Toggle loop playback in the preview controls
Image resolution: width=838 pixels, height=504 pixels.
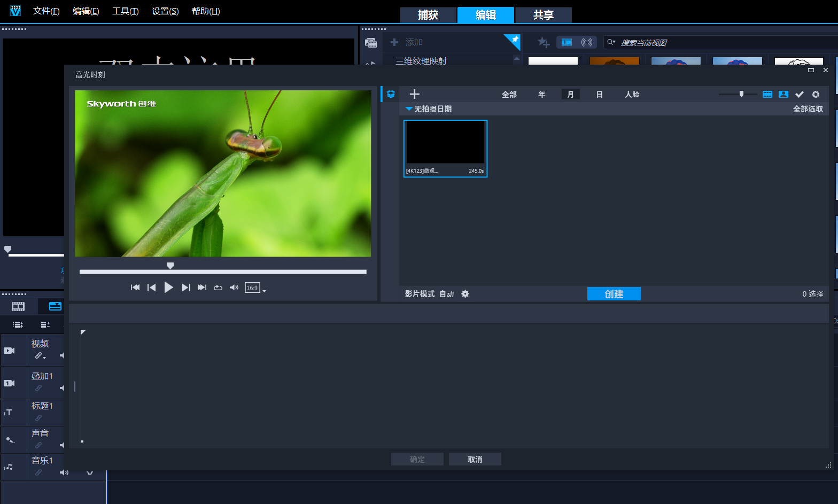(218, 288)
